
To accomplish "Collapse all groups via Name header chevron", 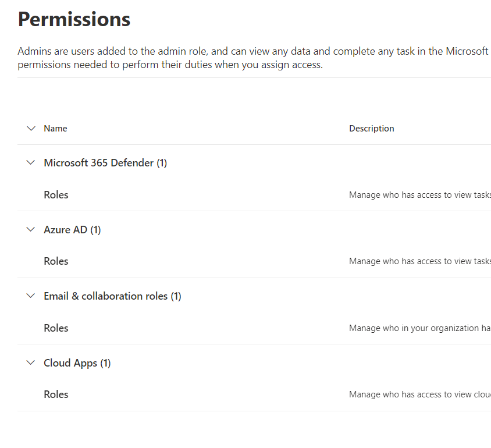I will click(x=31, y=129).
